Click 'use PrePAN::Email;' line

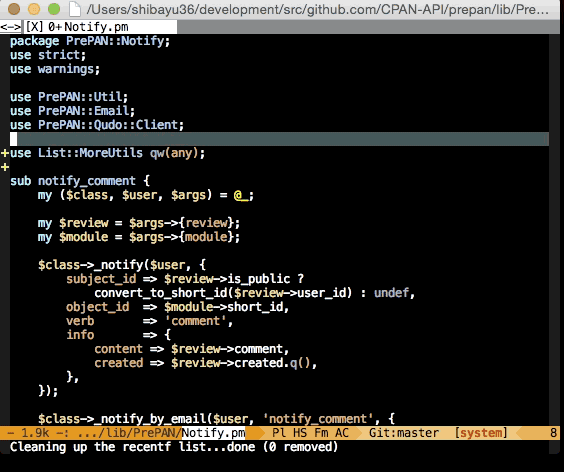72,111
